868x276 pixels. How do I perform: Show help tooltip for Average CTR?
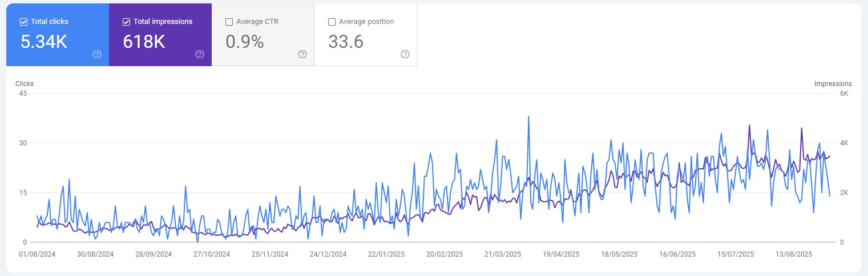tap(302, 54)
